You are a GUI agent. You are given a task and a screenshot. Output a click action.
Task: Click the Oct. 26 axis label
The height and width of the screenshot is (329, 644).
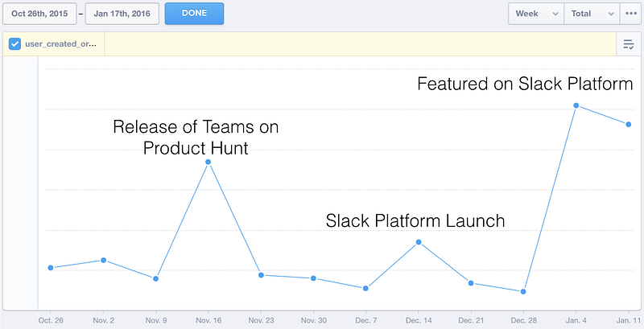point(51,320)
